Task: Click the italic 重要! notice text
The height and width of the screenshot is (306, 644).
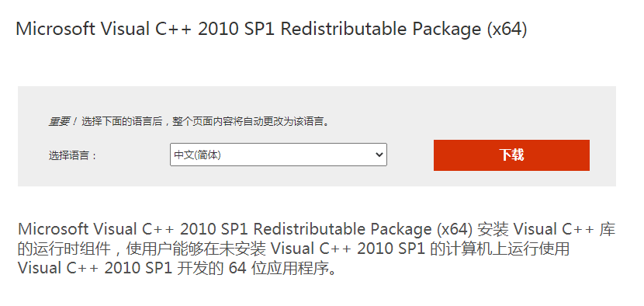Action: [62, 122]
